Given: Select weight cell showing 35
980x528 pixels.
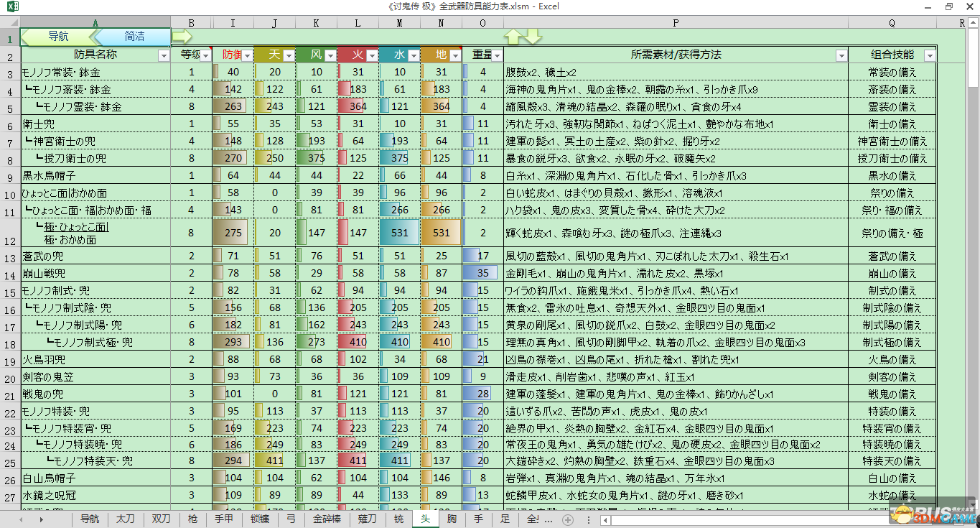Looking at the screenshot, I should 483,273.
